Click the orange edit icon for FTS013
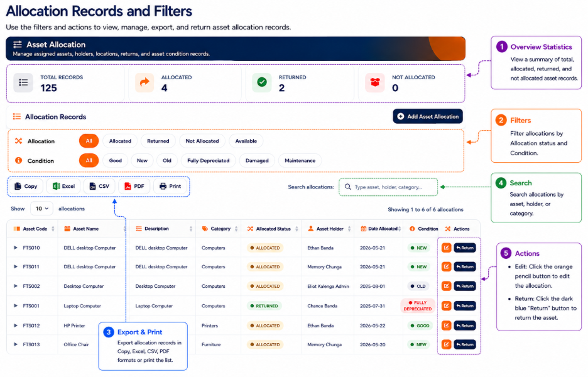 [446, 344]
